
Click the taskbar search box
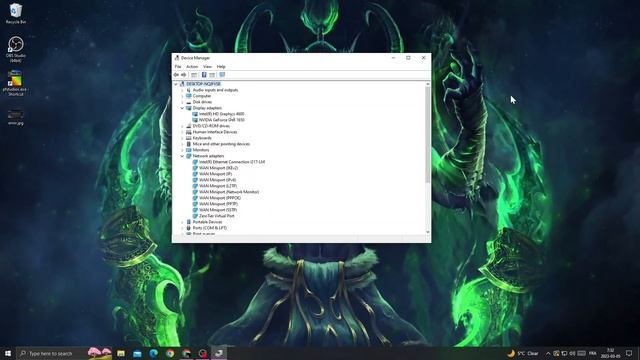[64, 353]
